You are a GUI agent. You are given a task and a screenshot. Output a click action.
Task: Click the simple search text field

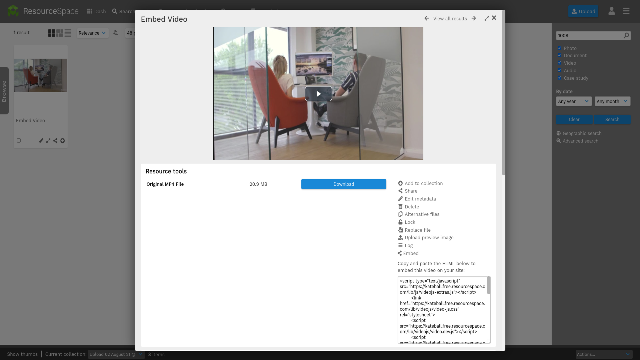pos(589,36)
